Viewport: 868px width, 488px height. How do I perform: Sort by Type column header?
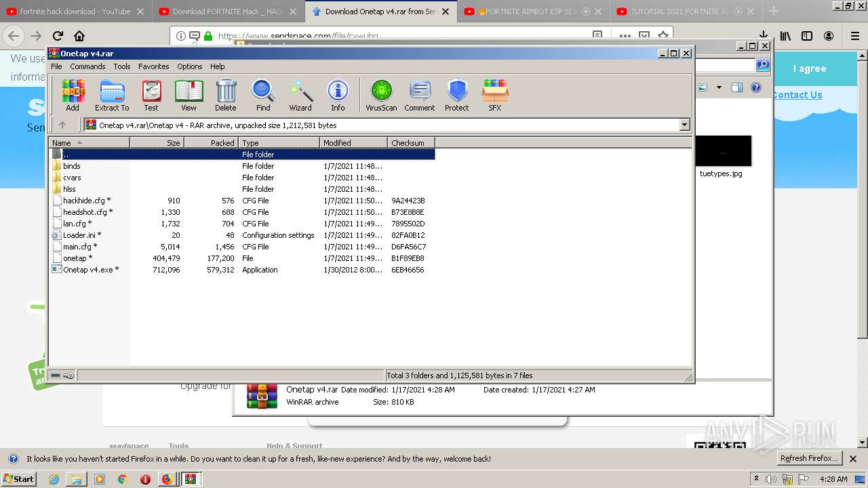[279, 142]
